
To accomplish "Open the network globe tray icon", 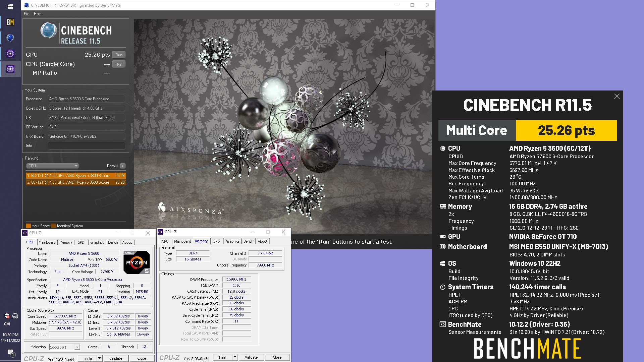I will click(15, 316).
